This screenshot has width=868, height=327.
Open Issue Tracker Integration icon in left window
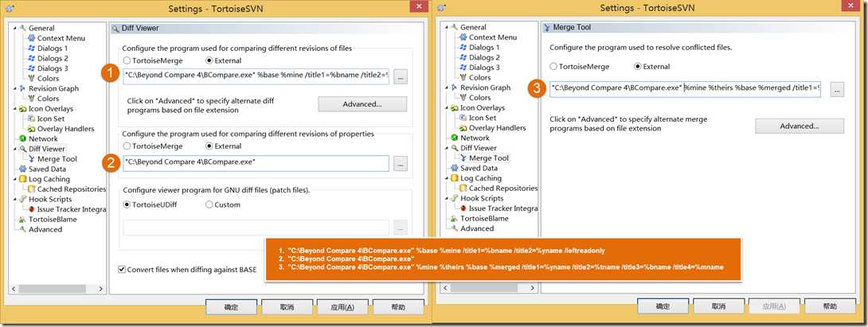(x=32, y=209)
